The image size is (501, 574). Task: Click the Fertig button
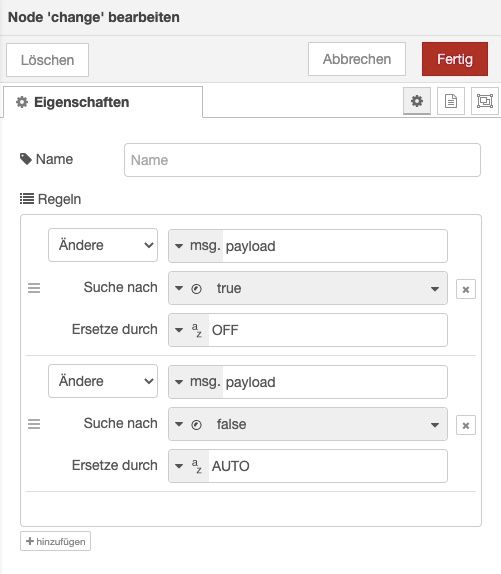click(x=455, y=59)
